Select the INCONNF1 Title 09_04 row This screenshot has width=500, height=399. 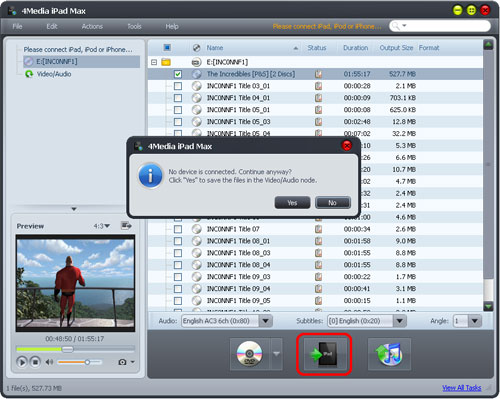pos(315,289)
